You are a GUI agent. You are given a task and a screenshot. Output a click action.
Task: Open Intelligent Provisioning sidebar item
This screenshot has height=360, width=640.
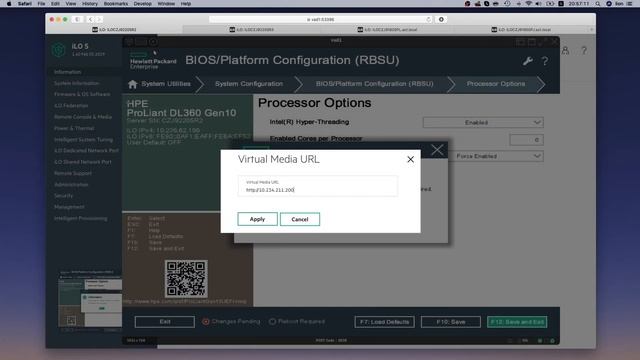[x=81, y=218]
